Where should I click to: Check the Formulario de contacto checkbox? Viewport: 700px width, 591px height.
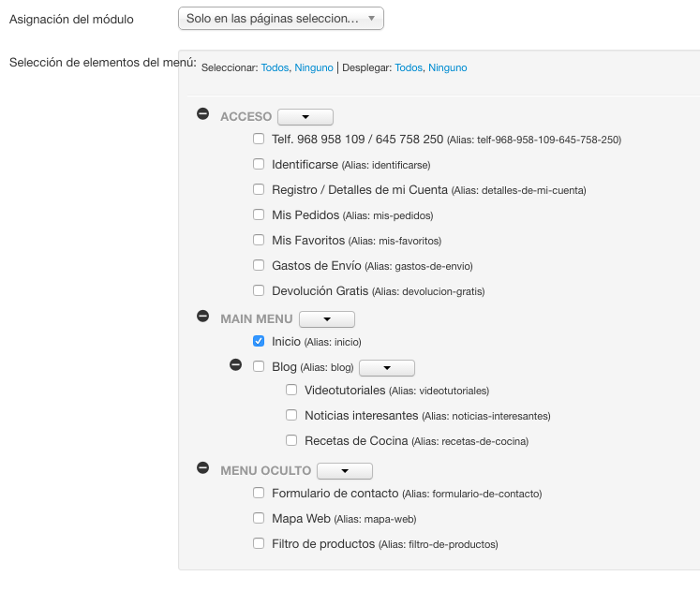coord(259,493)
